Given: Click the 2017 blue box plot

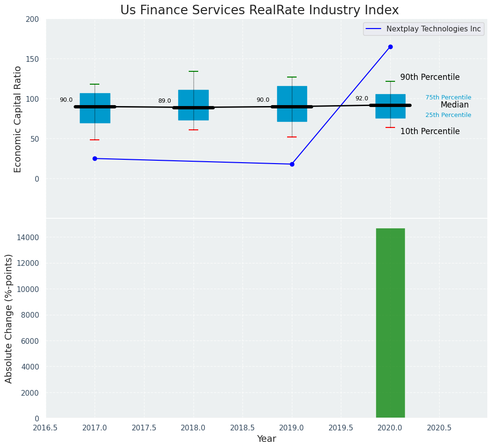Looking at the screenshot, I should click(x=95, y=108).
